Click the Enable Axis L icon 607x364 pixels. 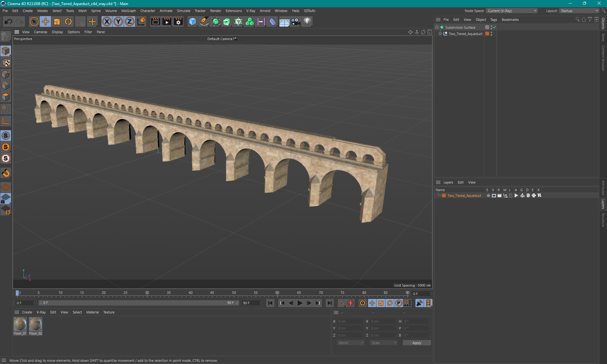[6, 121]
